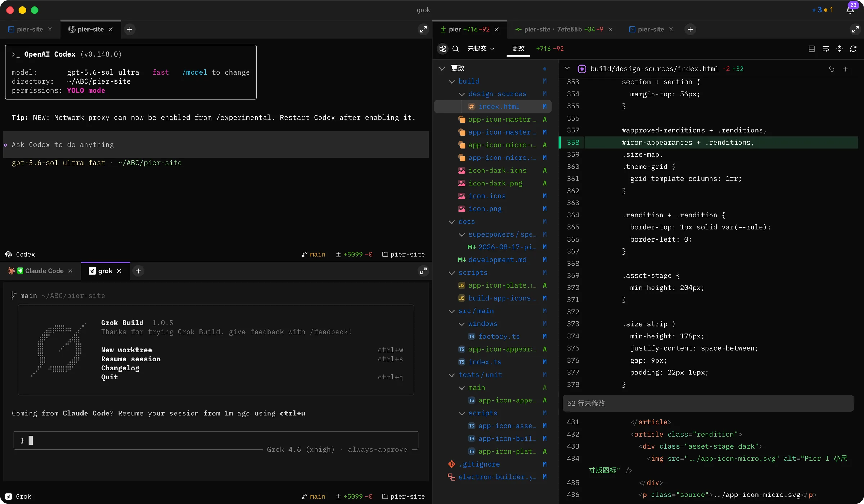This screenshot has width=864, height=504.
Task: Focus the Ask Codex prompt input
Action: [x=216, y=145]
